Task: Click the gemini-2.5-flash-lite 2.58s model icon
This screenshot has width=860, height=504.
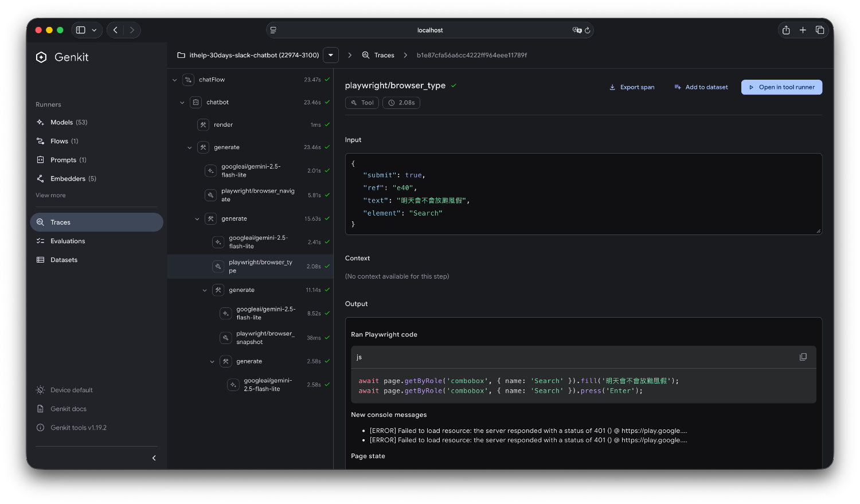Action: [x=233, y=385]
